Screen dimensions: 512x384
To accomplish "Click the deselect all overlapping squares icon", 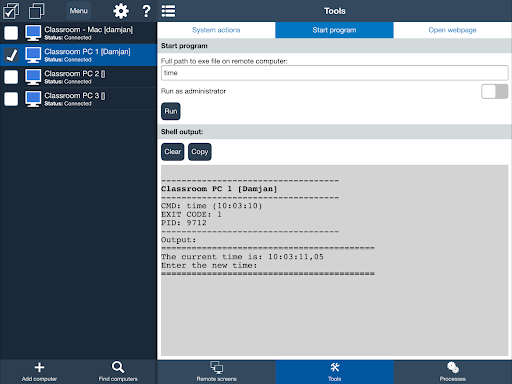I will (x=36, y=11).
